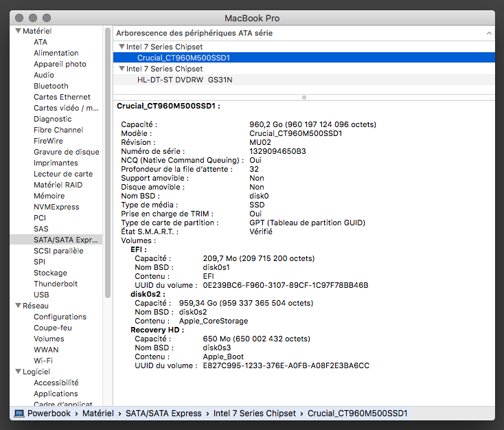Collapse the Réseau section triangle
This screenshot has height=430, width=504.
(x=19, y=306)
